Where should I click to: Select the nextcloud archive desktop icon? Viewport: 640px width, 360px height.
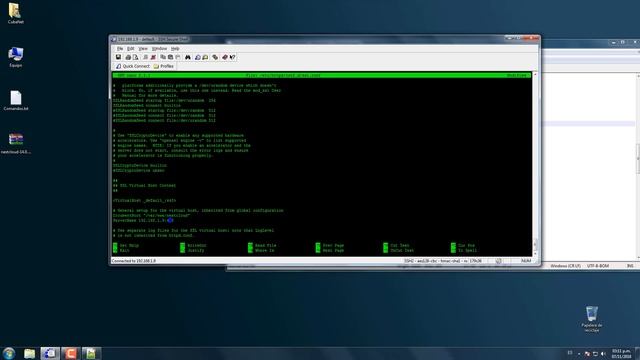(16, 144)
